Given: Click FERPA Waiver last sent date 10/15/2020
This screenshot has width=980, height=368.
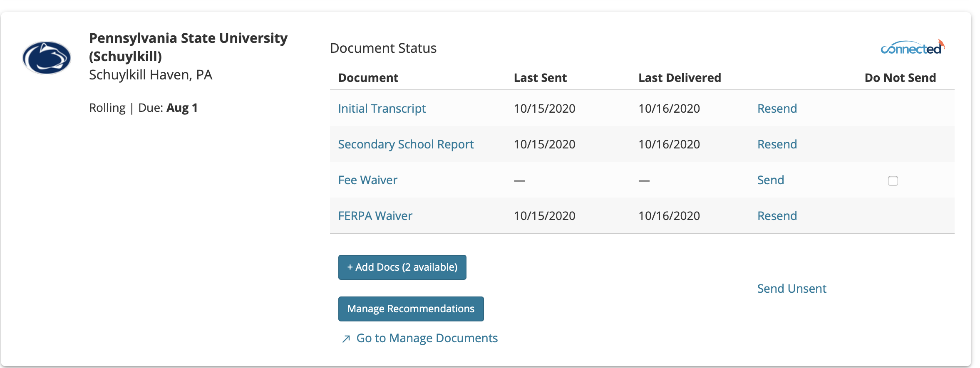Looking at the screenshot, I should pyautogui.click(x=544, y=216).
